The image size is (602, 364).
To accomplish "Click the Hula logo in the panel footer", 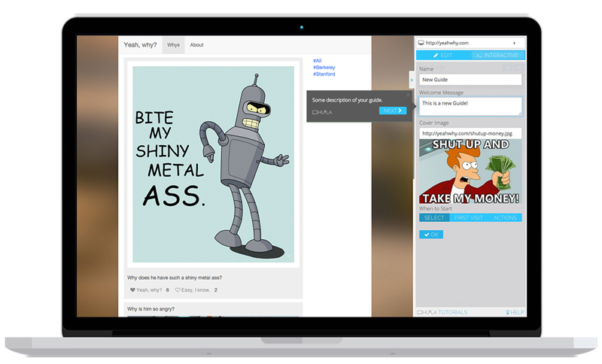I will [x=427, y=312].
